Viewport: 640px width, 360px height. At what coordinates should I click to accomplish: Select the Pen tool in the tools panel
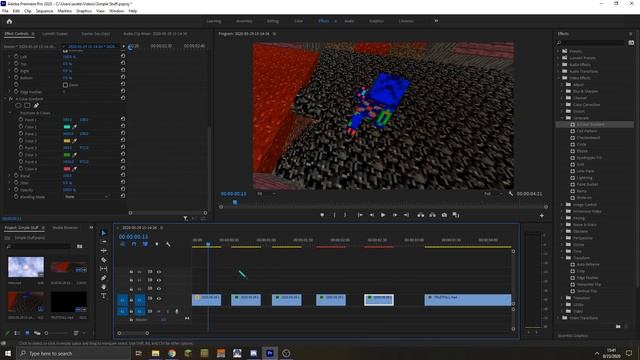(x=104, y=278)
